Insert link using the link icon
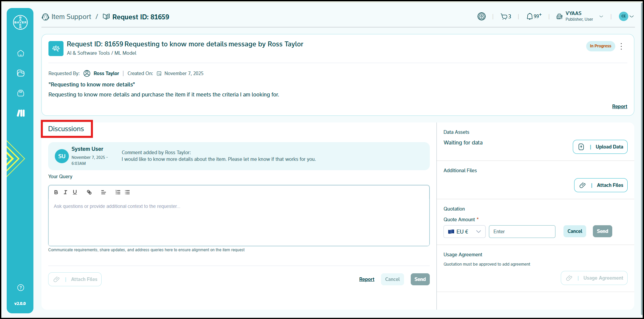Viewport: 644px width, 319px height. 89,192
